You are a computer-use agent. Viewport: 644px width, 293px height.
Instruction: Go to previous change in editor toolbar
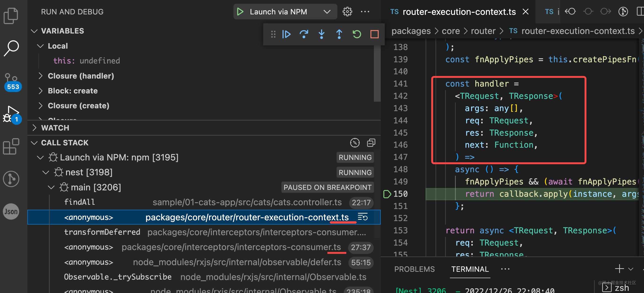pos(570,12)
